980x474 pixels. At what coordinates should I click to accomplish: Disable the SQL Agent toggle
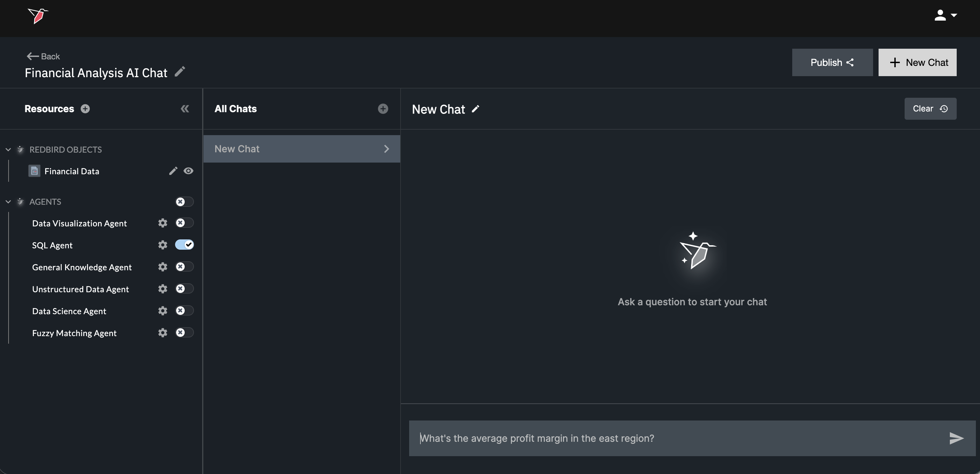184,245
